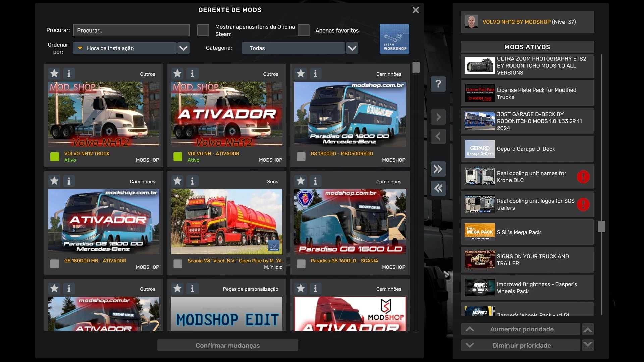Toggle 'Apenas favoritos' checkbox
The height and width of the screenshot is (362, 644).
coord(303,30)
